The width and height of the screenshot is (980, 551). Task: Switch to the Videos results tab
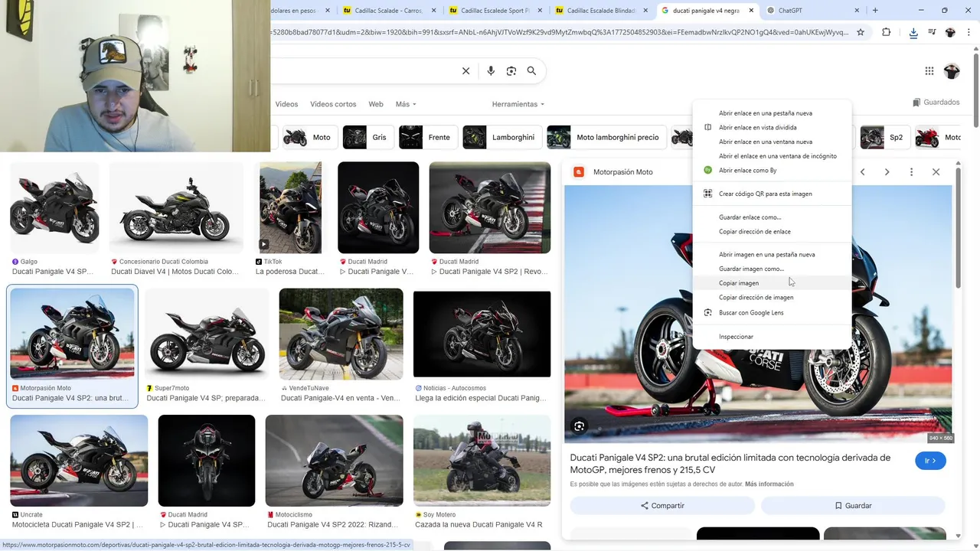(x=286, y=104)
